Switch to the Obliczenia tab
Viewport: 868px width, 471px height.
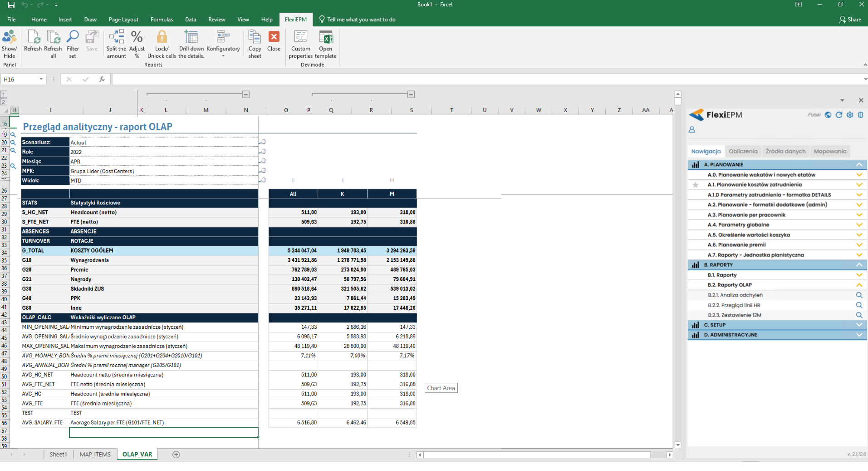(x=743, y=151)
